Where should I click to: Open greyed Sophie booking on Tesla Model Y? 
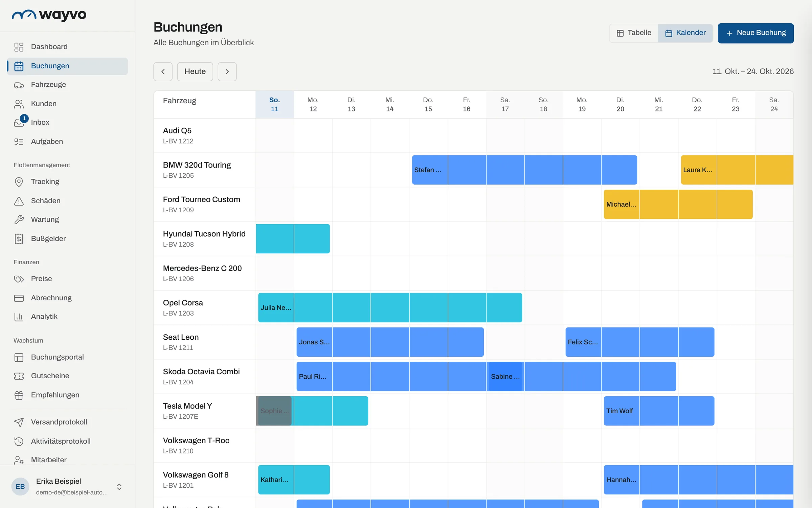274,411
